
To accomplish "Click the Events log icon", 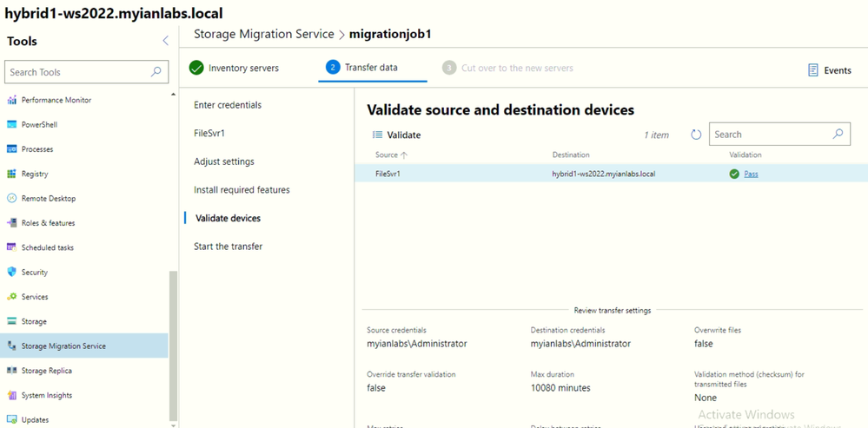I will (813, 70).
